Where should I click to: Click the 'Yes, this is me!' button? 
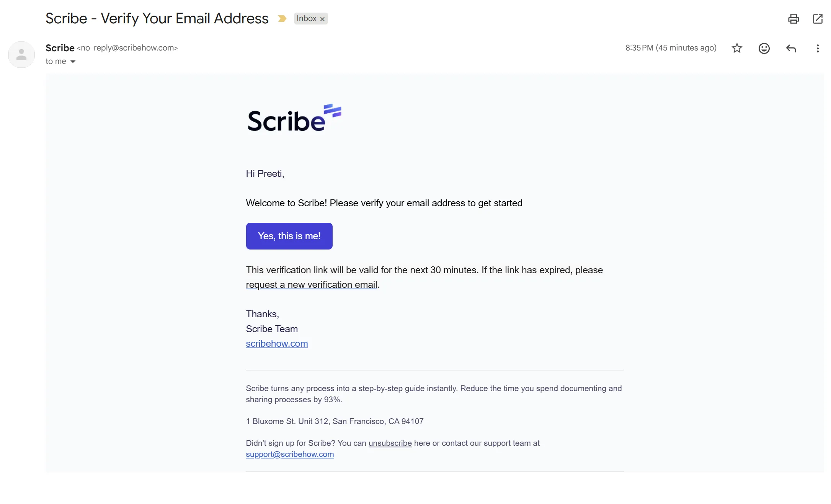pyautogui.click(x=289, y=236)
